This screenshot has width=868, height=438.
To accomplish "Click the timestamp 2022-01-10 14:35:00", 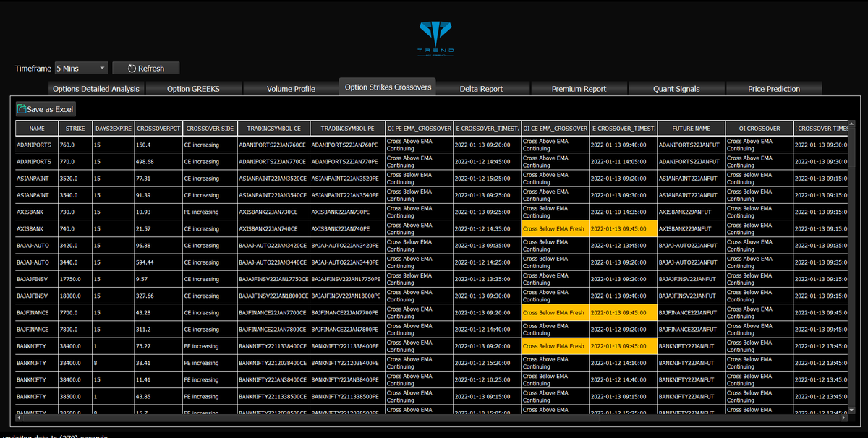I will click(x=624, y=212).
